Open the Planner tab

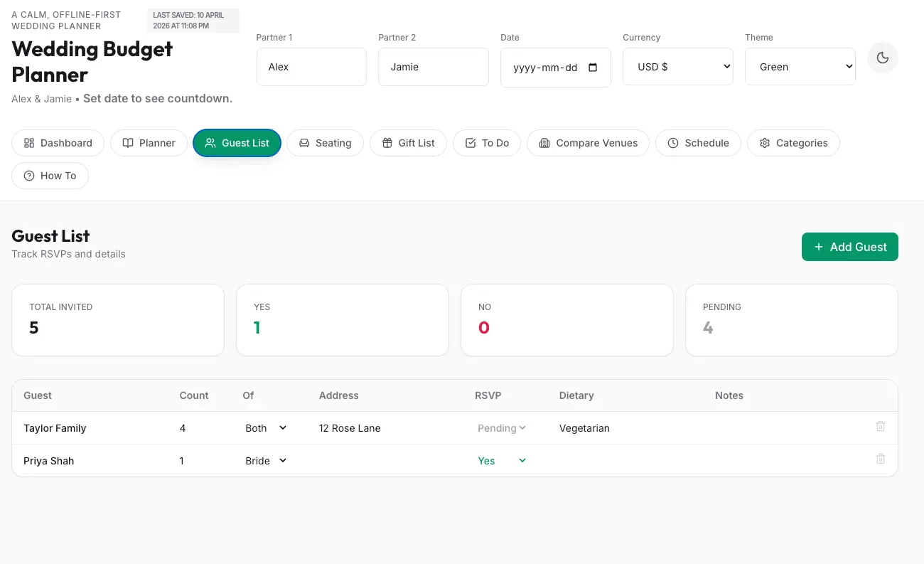pyautogui.click(x=149, y=143)
